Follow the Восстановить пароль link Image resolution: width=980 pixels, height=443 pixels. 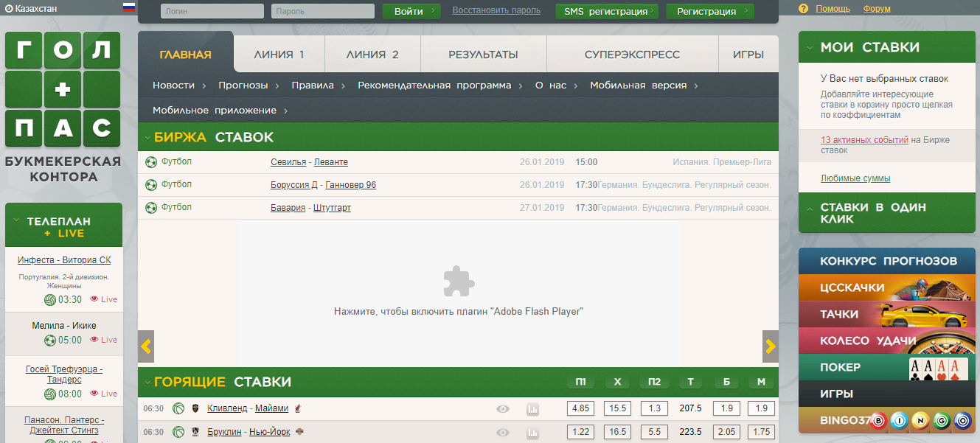click(x=496, y=10)
